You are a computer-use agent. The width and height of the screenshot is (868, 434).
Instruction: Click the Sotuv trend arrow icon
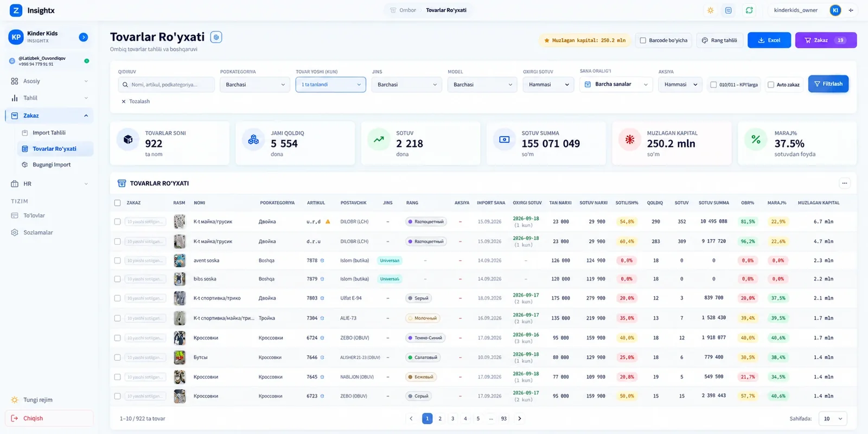(379, 140)
